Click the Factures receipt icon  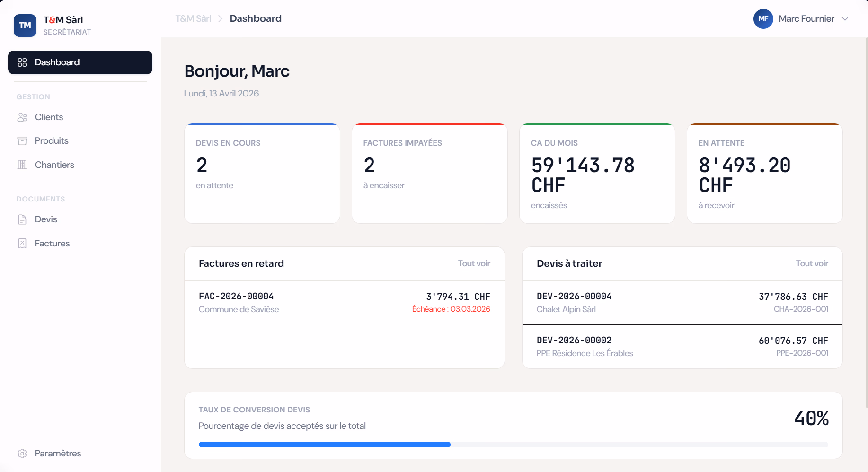[22, 243]
